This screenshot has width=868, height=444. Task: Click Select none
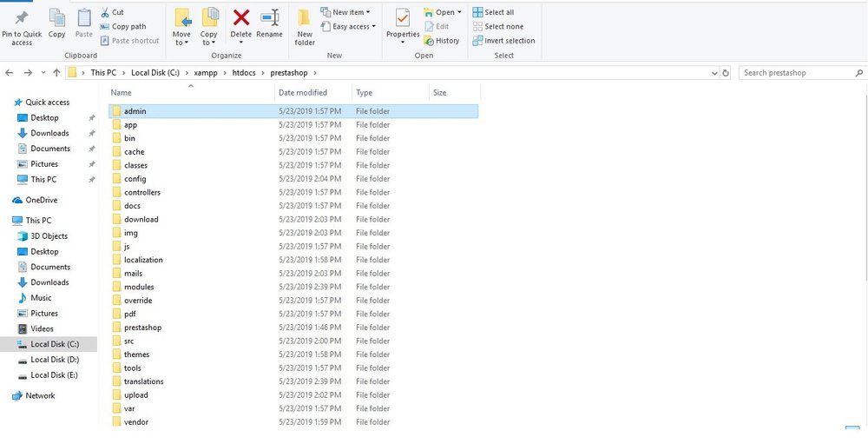tap(497, 27)
